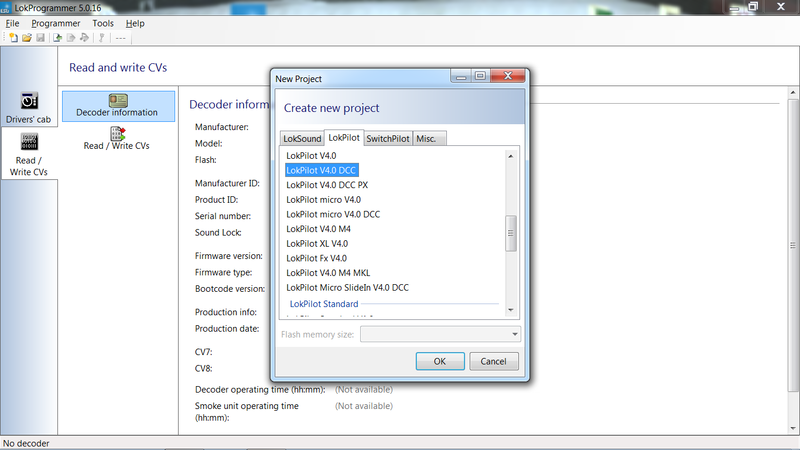The width and height of the screenshot is (800, 450).
Task: Cancel the New Project dialog
Action: tap(493, 361)
